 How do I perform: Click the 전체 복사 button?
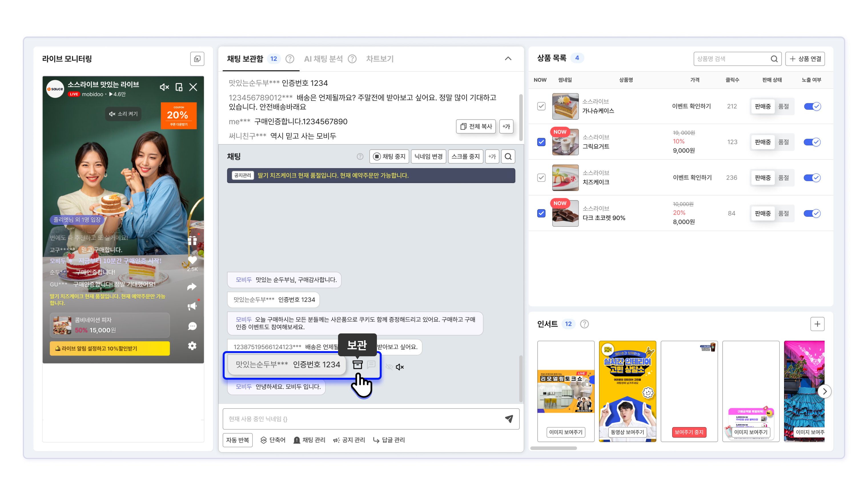[x=476, y=126]
